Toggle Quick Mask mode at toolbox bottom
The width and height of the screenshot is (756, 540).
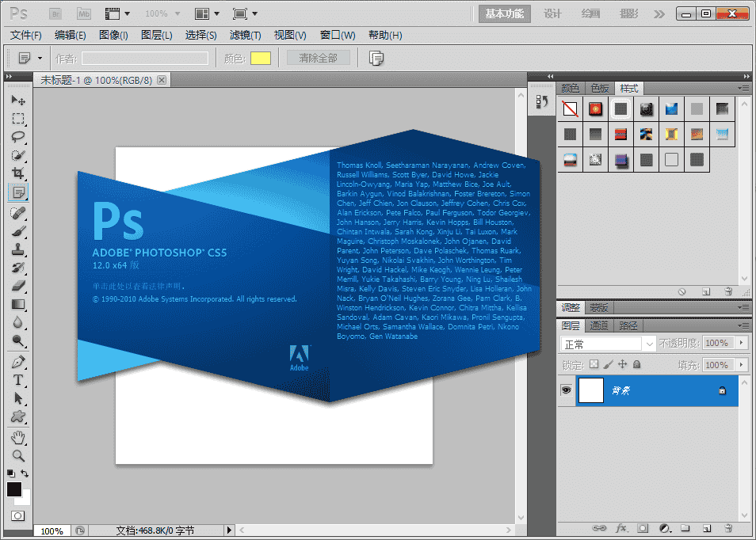[17, 515]
